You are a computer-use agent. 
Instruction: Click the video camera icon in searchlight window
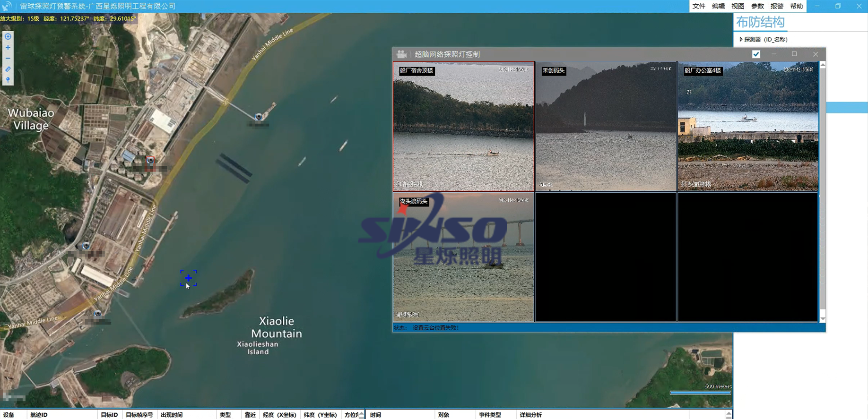pos(401,54)
